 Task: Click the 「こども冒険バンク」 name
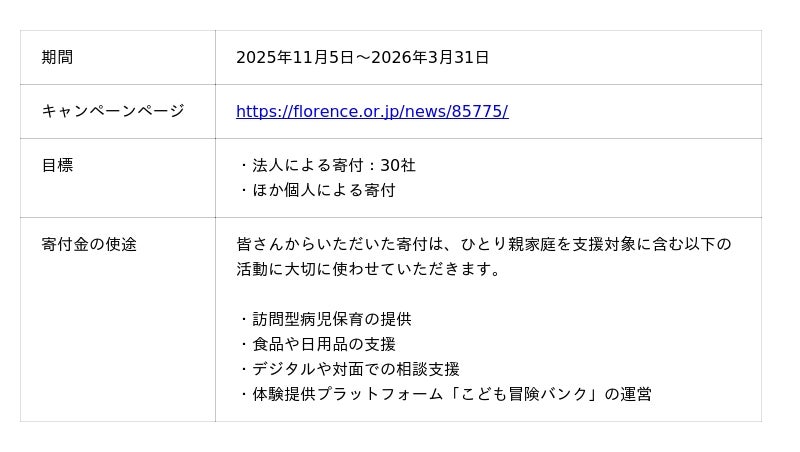[x=521, y=394]
